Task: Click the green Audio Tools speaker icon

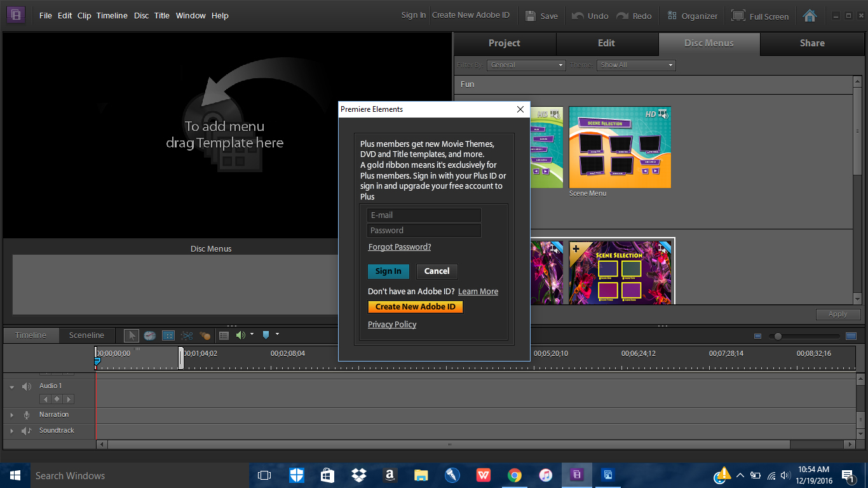Action: pos(241,335)
